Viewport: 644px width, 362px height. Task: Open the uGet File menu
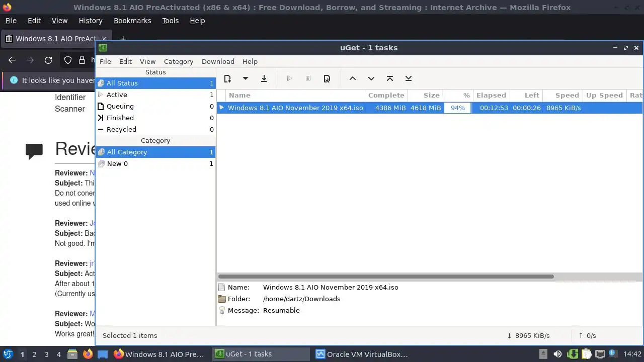click(105, 61)
